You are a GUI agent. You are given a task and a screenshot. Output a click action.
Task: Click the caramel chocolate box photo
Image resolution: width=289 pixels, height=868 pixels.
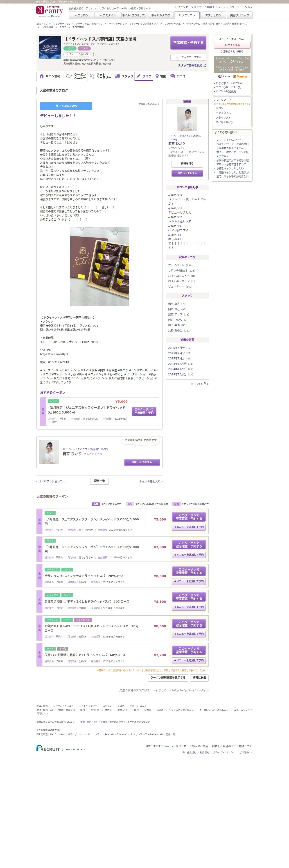click(99, 267)
